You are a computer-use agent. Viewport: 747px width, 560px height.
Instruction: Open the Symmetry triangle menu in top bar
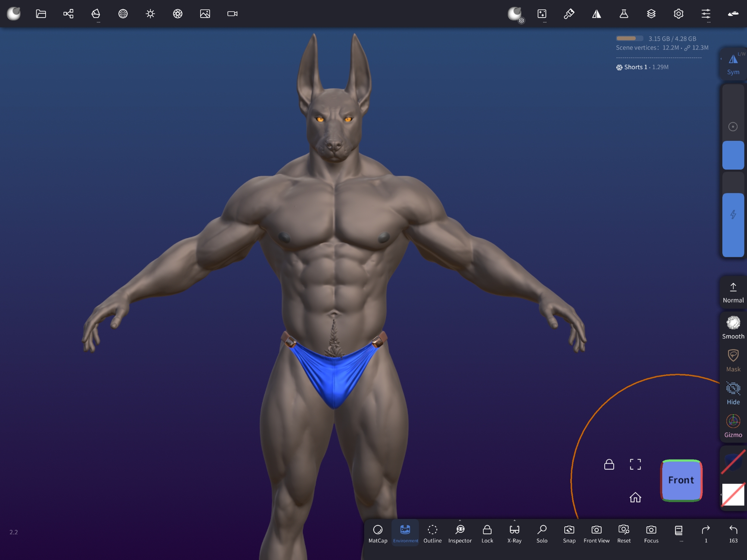596,14
